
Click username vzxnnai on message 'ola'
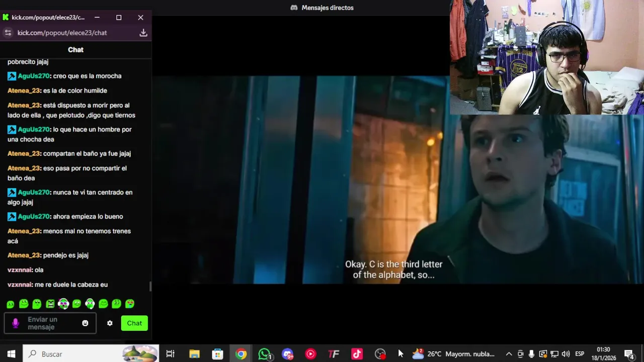click(20, 270)
